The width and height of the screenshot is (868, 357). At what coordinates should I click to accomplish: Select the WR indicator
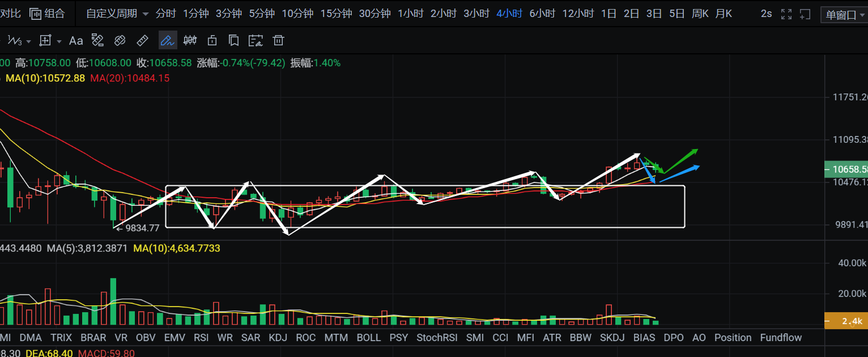225,338
